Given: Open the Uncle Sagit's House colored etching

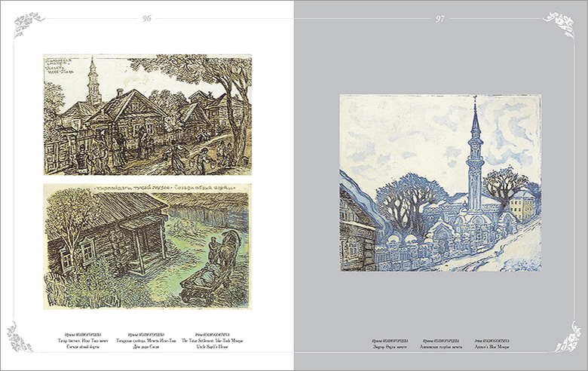Looking at the screenshot, I should click(147, 247).
